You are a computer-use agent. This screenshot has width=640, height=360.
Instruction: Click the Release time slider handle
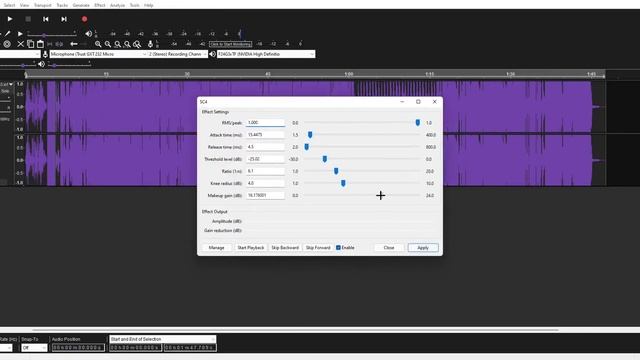[x=307, y=147]
